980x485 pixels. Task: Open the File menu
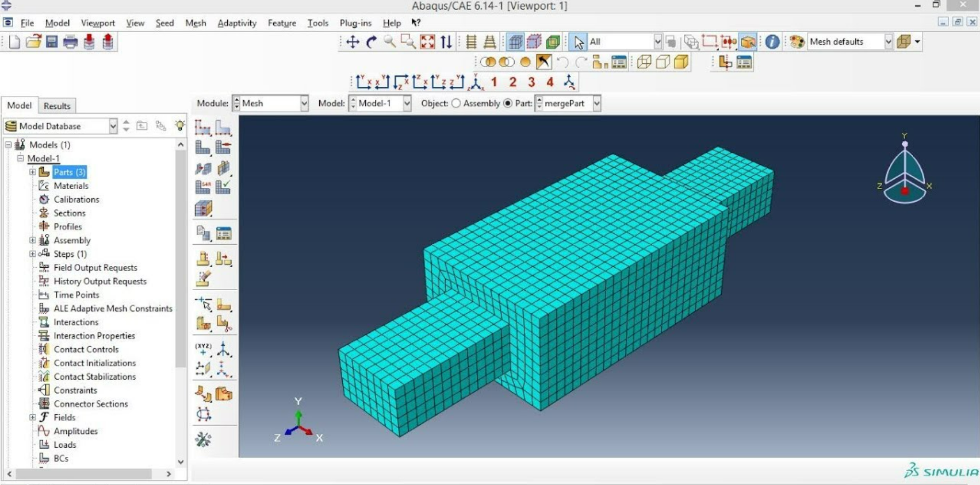point(27,23)
